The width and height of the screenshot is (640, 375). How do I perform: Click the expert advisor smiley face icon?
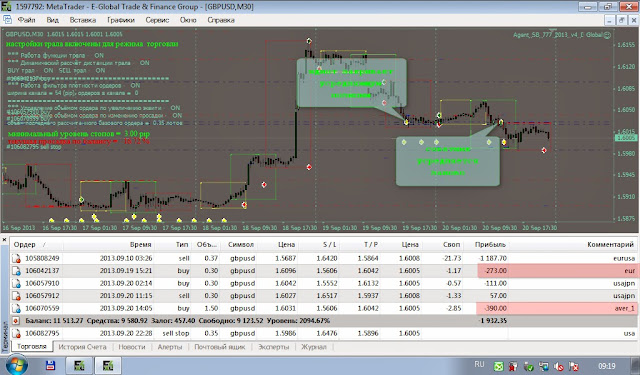coord(607,35)
